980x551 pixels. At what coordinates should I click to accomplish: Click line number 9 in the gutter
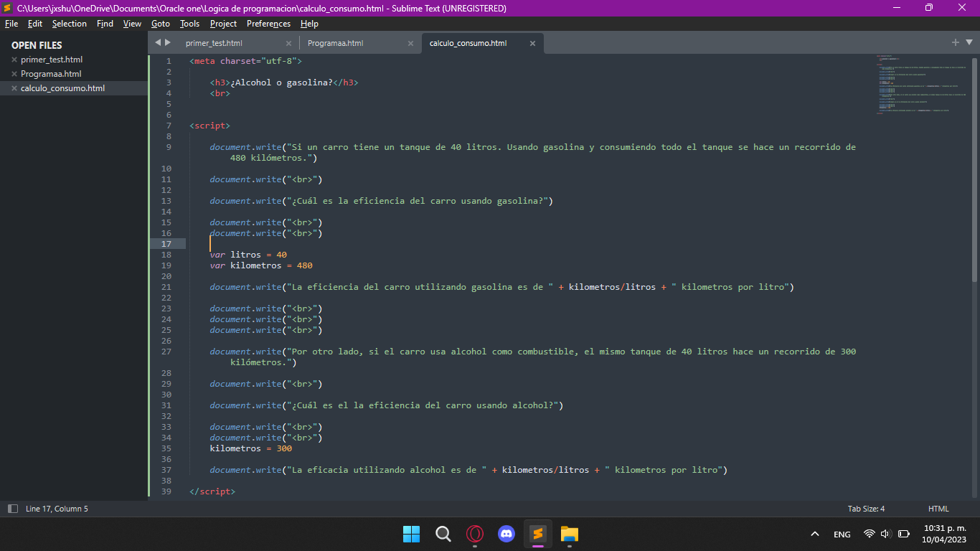click(169, 147)
